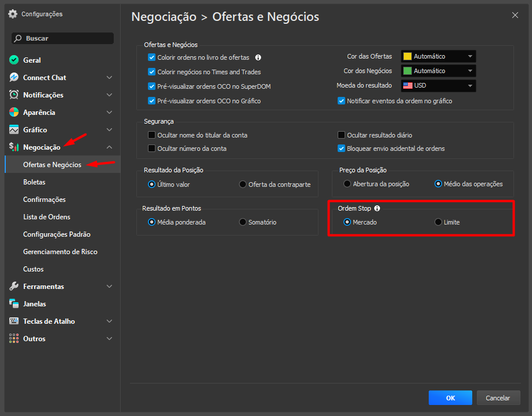Click the Aparência color palette icon
Image resolution: width=532 pixels, height=416 pixels.
(14, 113)
